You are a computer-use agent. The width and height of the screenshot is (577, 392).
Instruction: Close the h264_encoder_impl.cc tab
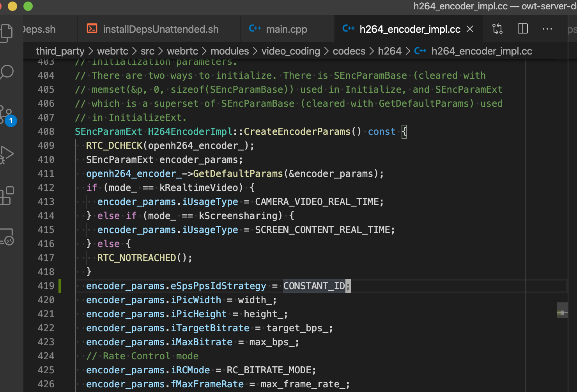click(470, 29)
